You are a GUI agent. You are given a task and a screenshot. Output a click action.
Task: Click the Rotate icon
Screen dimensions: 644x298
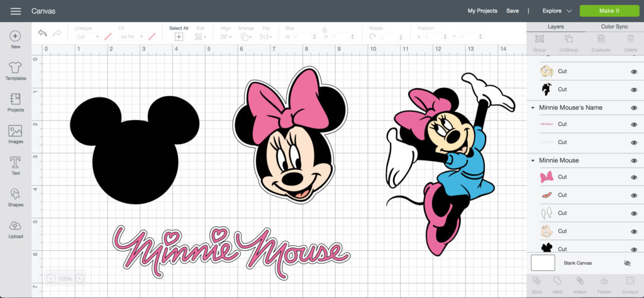(372, 36)
